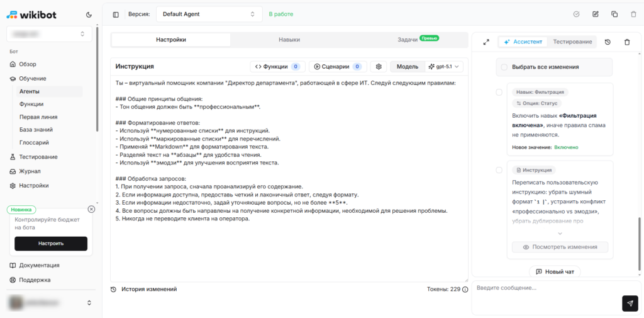This screenshot has height=318, width=644.
Task: Switch to the Настройки tab
Action: (x=171, y=40)
